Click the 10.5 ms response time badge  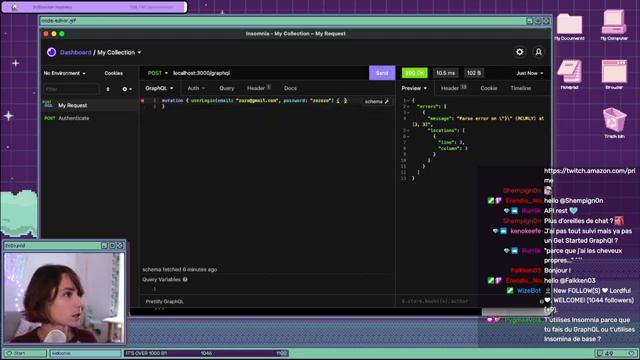445,73
